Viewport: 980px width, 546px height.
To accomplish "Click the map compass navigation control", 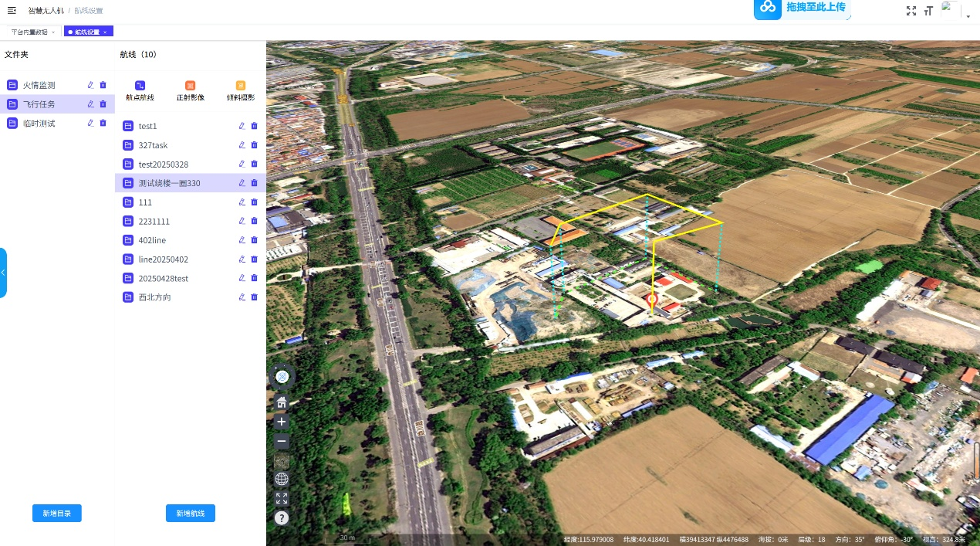I will (282, 376).
